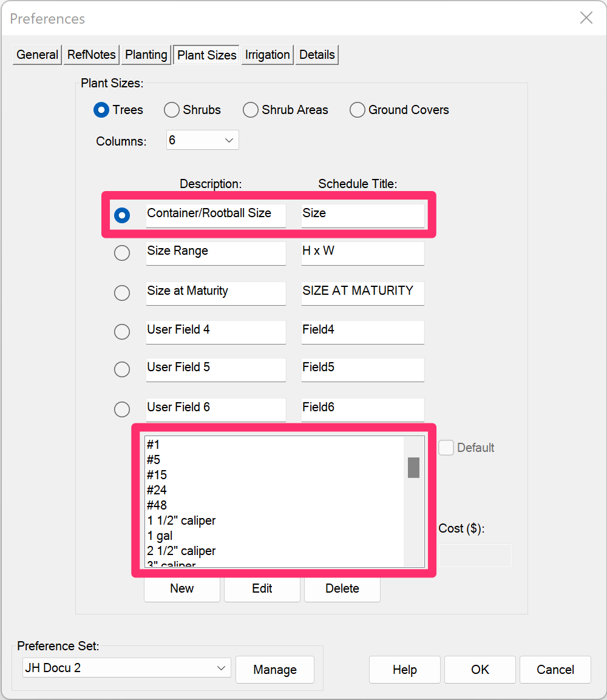Click the Delete button

point(342,588)
